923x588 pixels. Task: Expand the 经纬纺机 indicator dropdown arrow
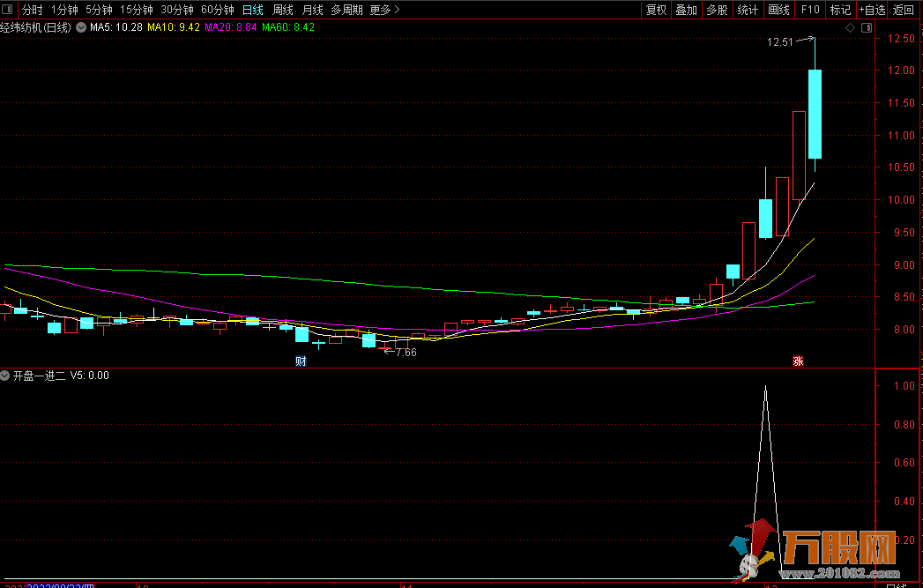click(81, 27)
